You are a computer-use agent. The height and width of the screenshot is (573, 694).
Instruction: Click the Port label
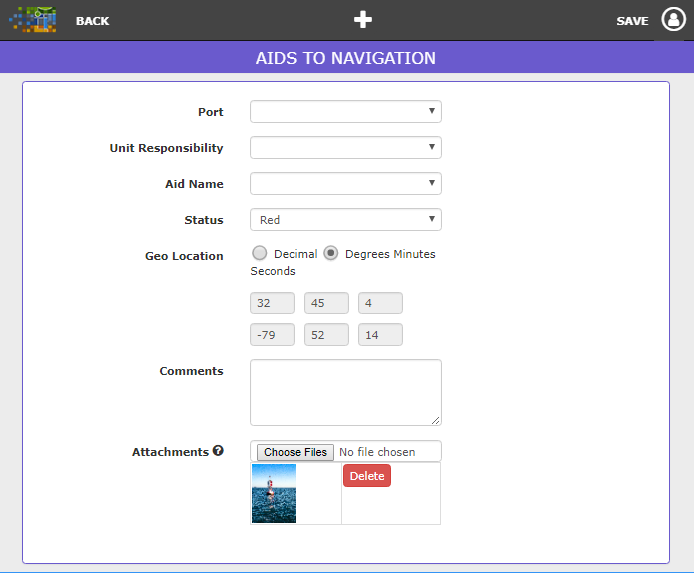[211, 112]
